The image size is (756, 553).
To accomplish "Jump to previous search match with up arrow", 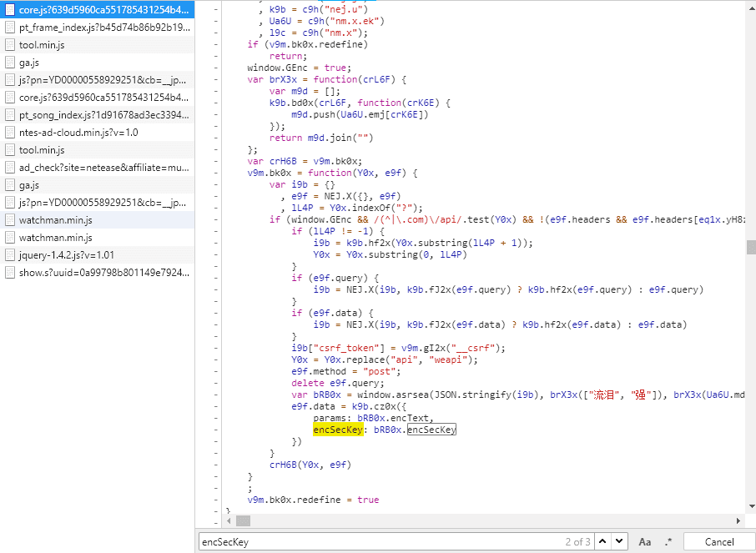I will click(x=602, y=541).
